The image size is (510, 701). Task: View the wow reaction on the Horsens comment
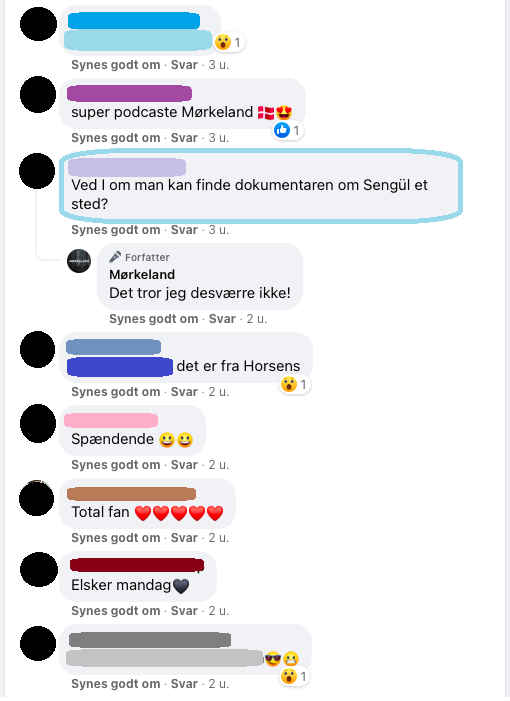295,384
